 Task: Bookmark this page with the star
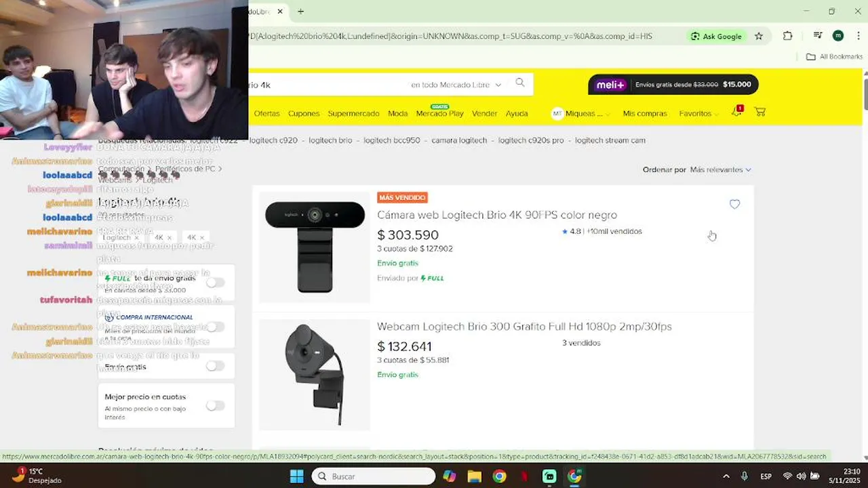click(x=759, y=36)
